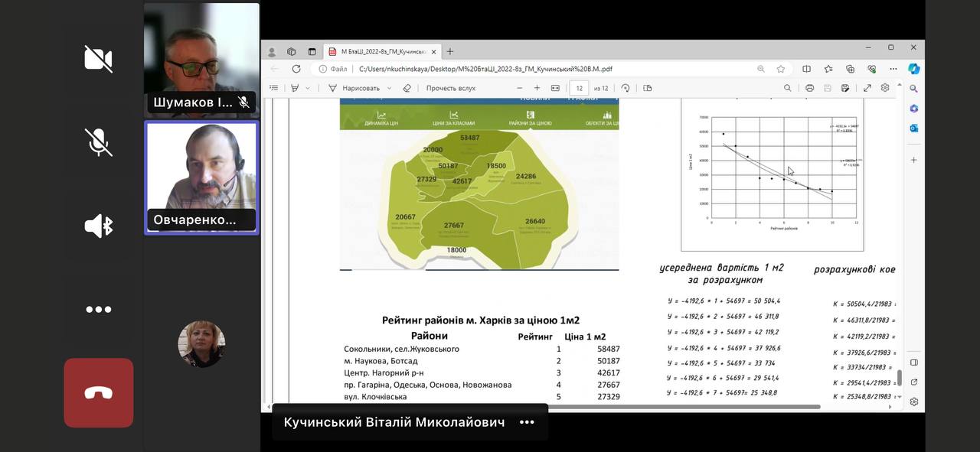Image resolution: width=980 pixels, height=452 pixels.
Task: Unmute the microphone in the call
Action: click(98, 141)
